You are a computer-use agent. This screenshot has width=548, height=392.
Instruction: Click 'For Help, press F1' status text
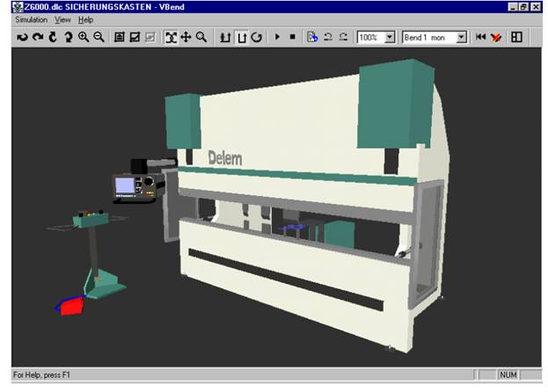(x=41, y=375)
